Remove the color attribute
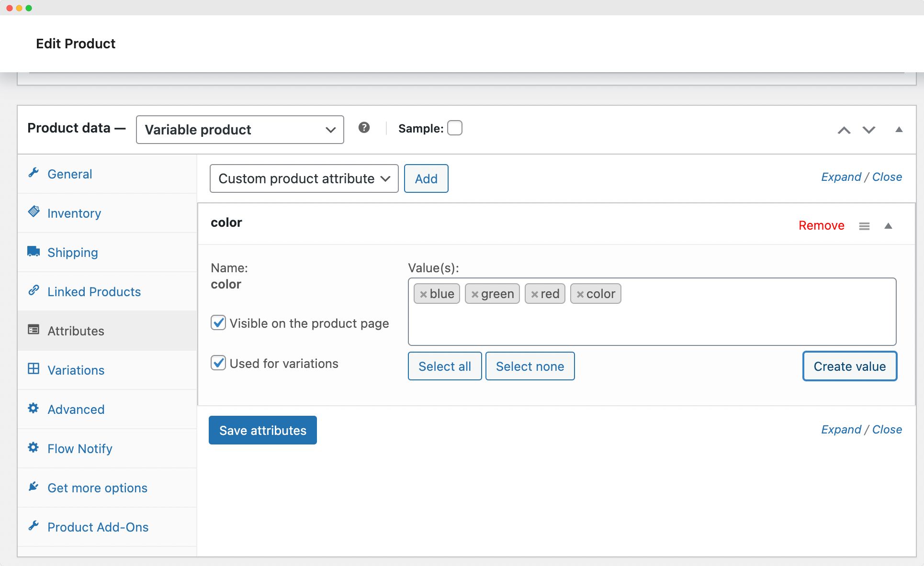 pos(821,225)
